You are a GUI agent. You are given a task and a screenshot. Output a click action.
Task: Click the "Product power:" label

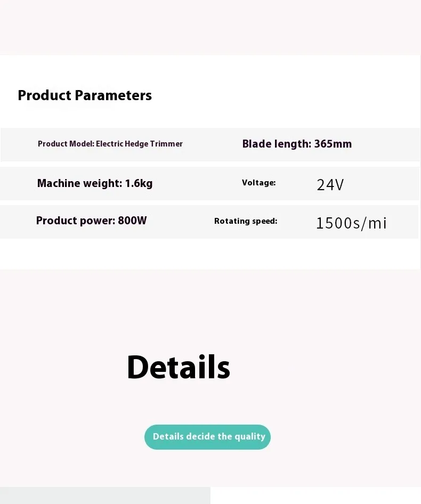pyautogui.click(x=75, y=221)
